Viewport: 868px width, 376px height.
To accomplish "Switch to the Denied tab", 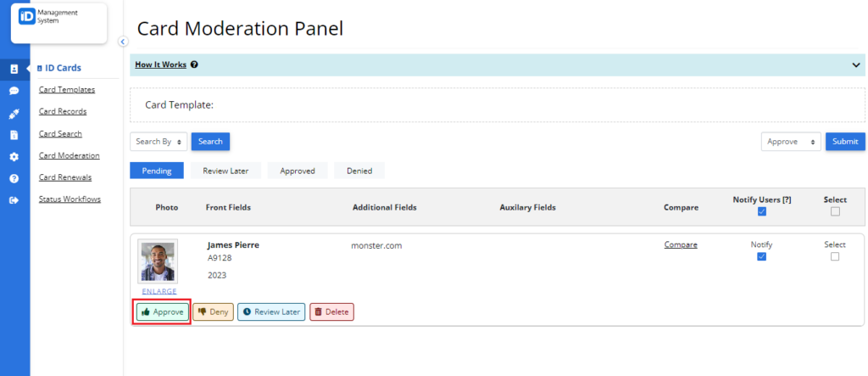I will (359, 171).
